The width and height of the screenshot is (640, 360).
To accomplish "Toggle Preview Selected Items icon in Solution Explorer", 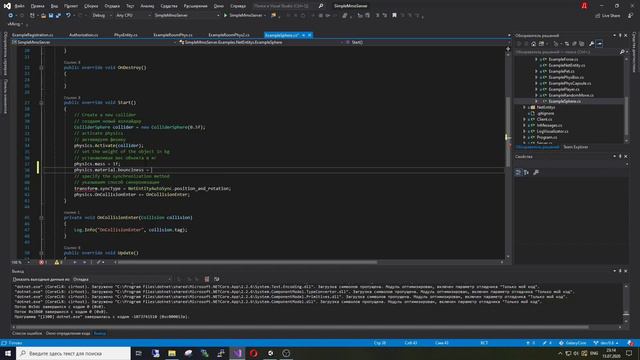I will pyautogui.click(x=600, y=44).
